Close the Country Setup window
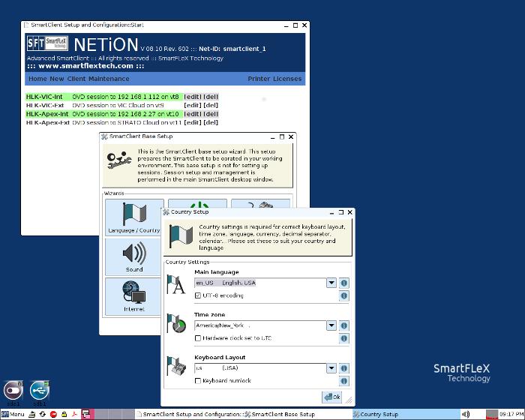The width and height of the screenshot is (525, 420). 350,212
